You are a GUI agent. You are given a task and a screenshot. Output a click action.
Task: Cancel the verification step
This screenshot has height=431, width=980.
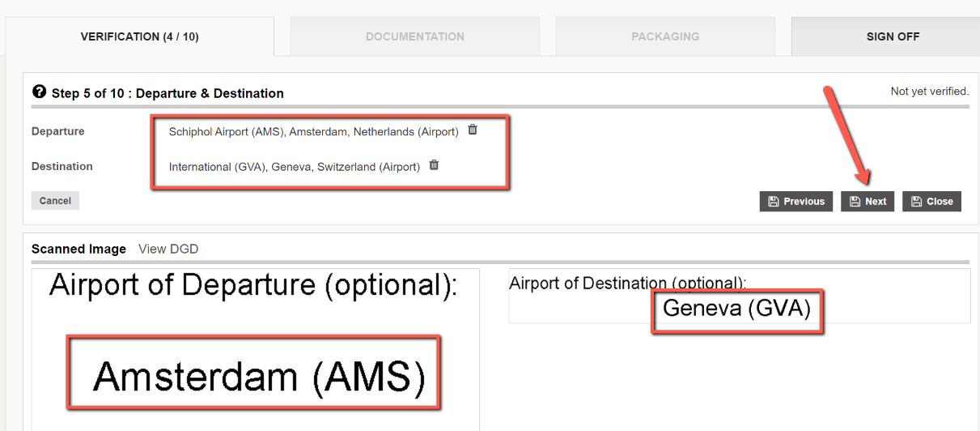click(x=55, y=201)
